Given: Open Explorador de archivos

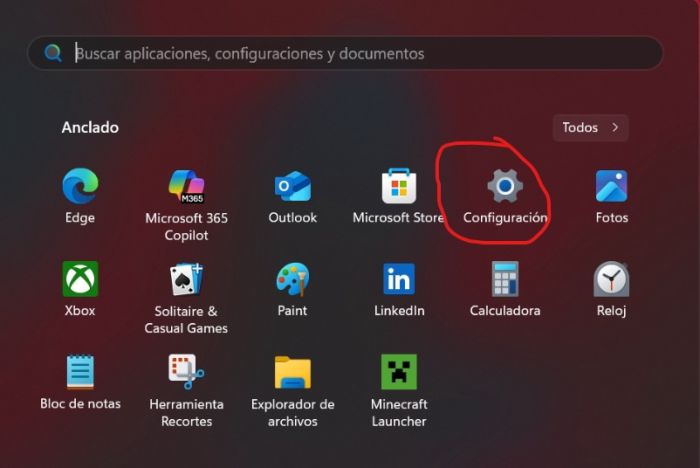Looking at the screenshot, I should pyautogui.click(x=292, y=373).
